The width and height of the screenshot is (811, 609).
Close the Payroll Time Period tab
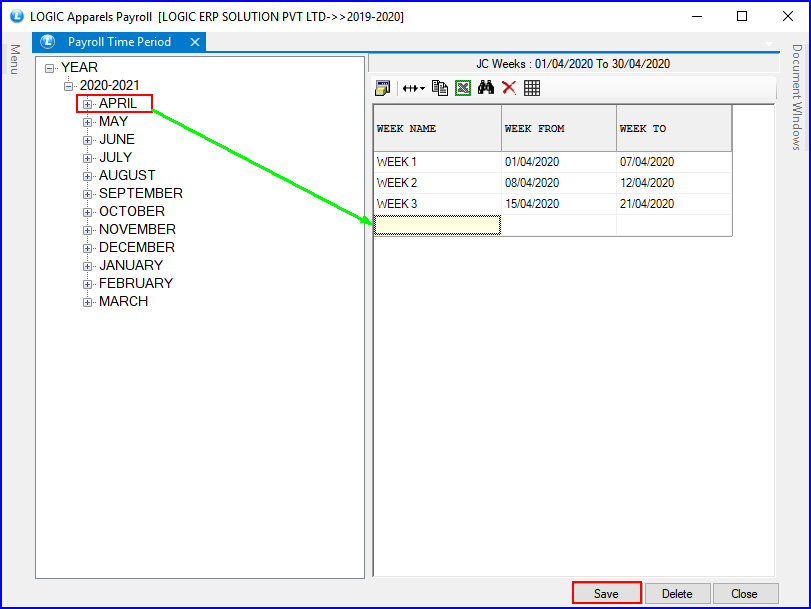pos(194,42)
